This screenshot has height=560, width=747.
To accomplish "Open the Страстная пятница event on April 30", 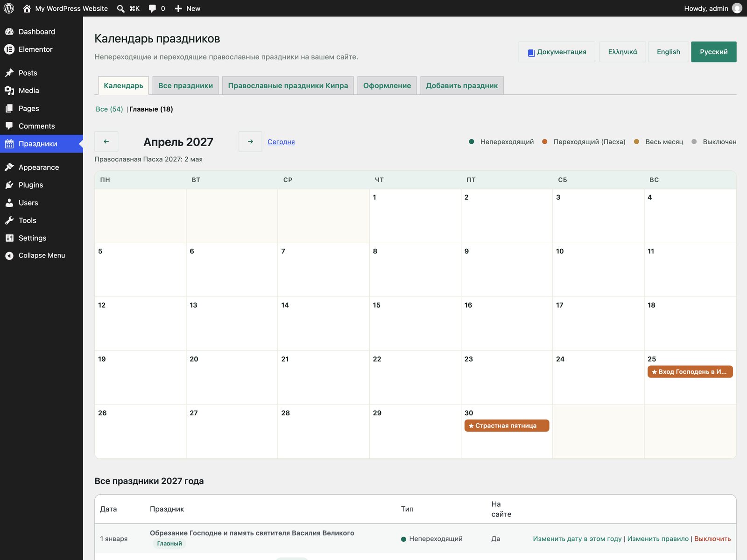I will (507, 426).
